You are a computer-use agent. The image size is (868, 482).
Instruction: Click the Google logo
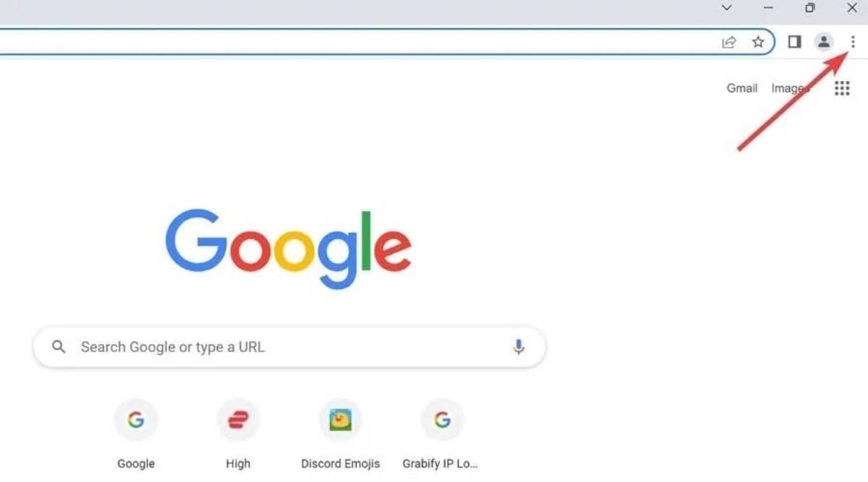click(289, 249)
